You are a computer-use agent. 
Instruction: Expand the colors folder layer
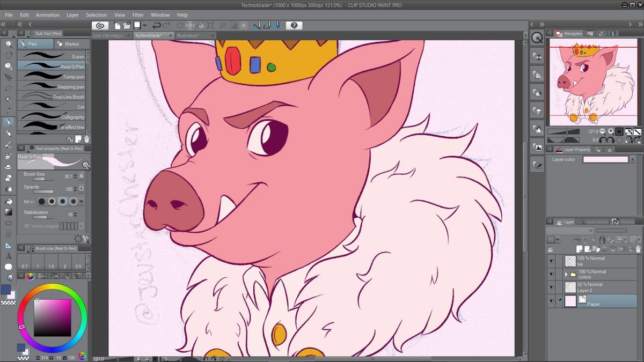point(566,274)
